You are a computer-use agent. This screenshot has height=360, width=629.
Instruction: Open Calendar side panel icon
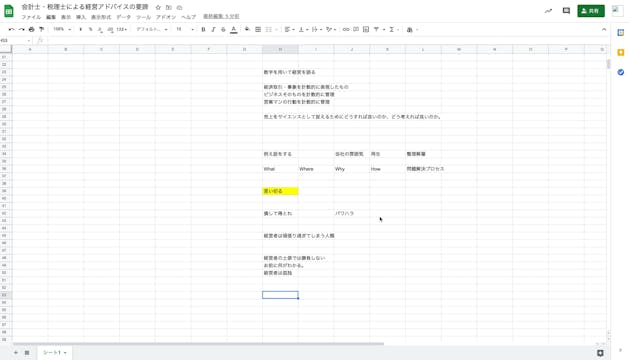point(621,33)
